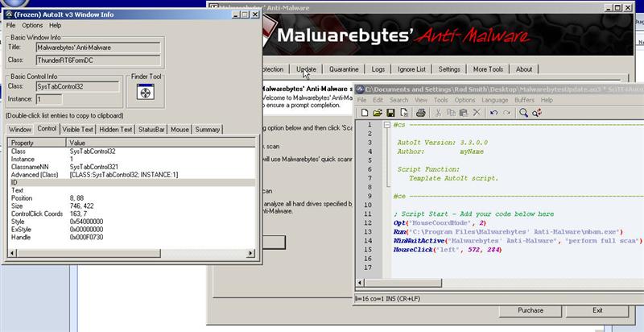Image resolution: width=644 pixels, height=332 pixels.
Task: Click the New file icon in SciTE
Action: 365,113
